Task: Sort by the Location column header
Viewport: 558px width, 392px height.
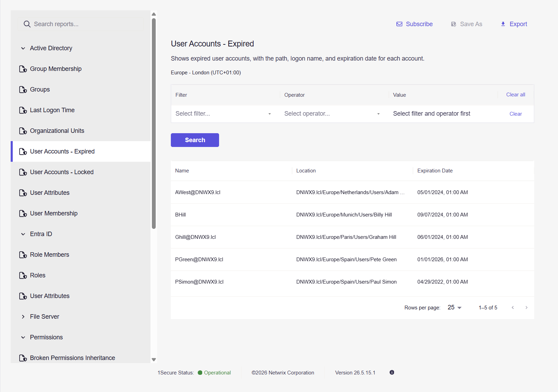Action: [x=306, y=171]
